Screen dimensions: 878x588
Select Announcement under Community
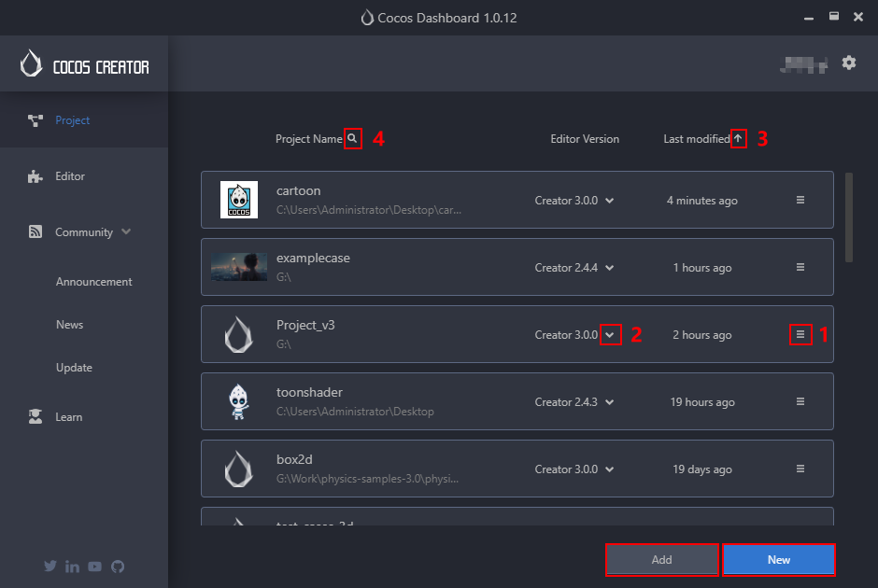[93, 282]
